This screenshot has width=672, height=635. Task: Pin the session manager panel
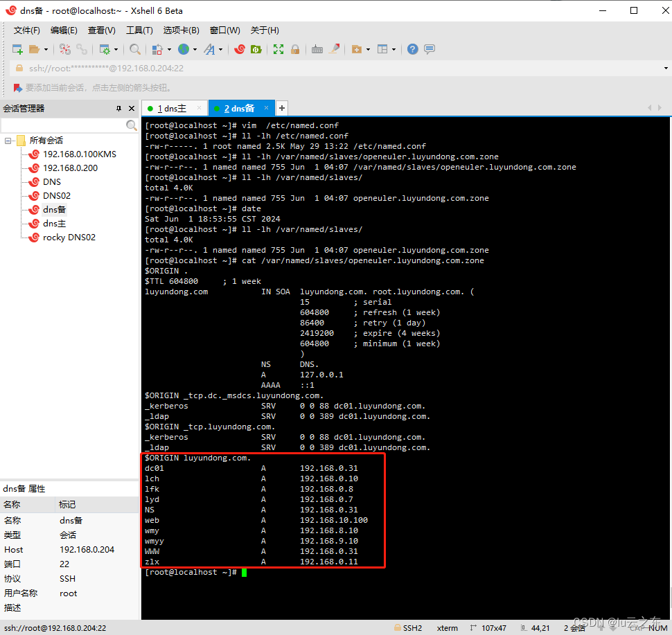(118, 109)
